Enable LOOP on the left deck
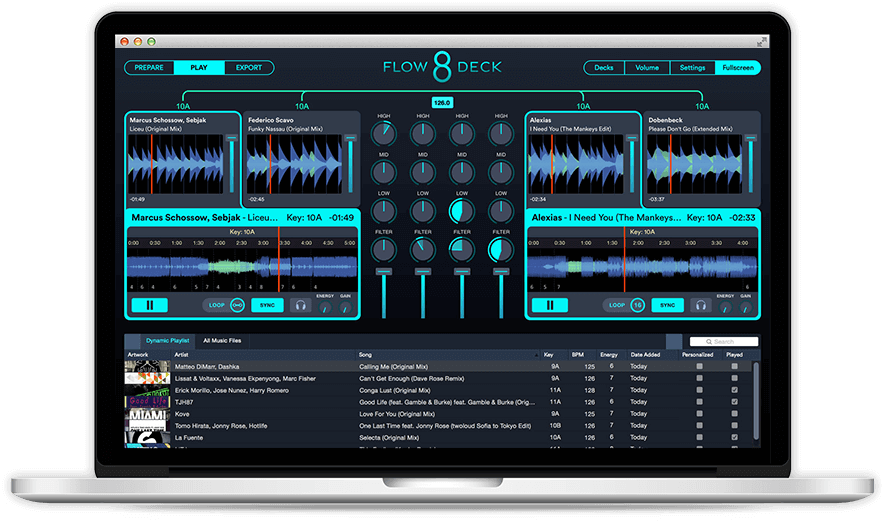The width and height of the screenshot is (885, 521). (x=215, y=305)
